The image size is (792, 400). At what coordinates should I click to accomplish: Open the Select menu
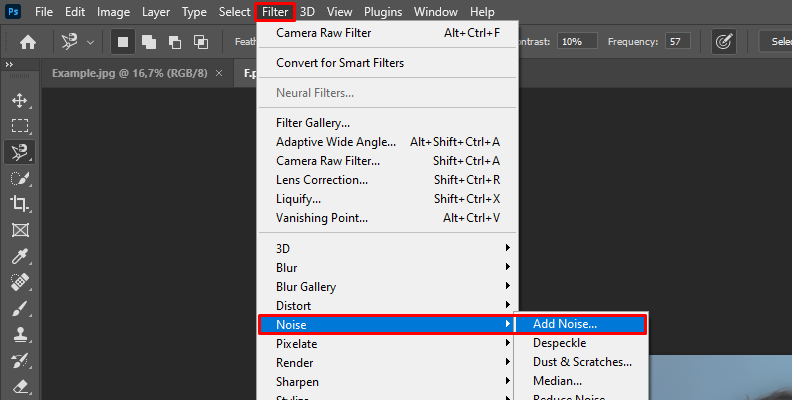[234, 12]
